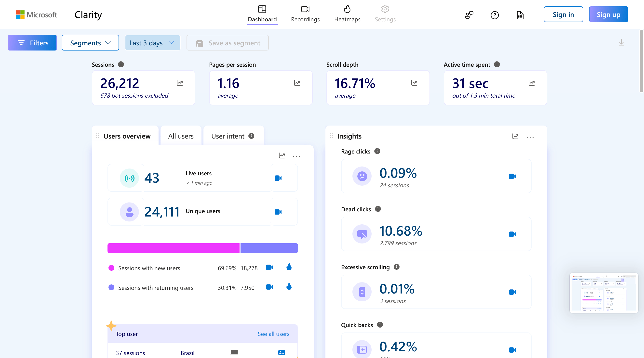
Task: Open the Filters panel
Action: coord(32,43)
